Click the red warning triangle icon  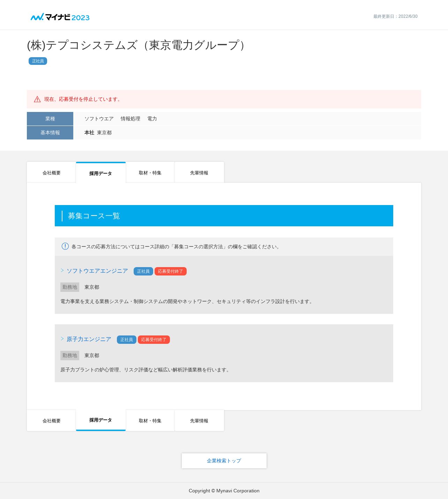coord(37,99)
